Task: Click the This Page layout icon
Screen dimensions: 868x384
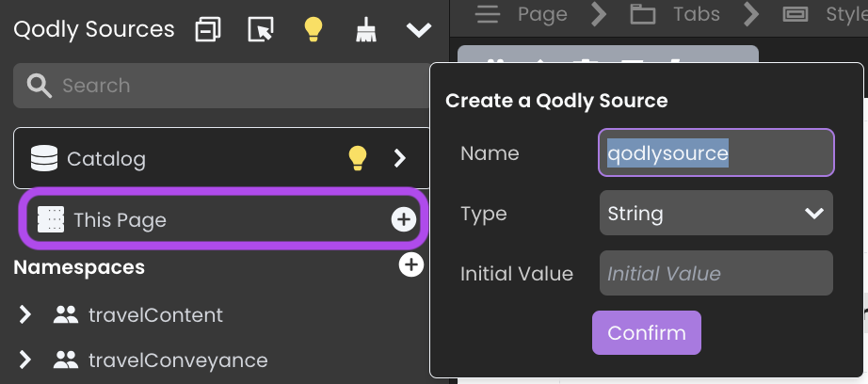Action: click(x=51, y=219)
